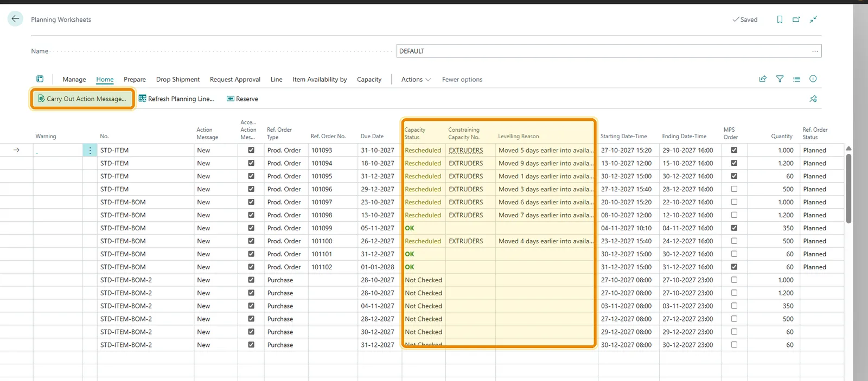Image resolution: width=868 pixels, height=381 pixels.
Task: Toggle MPS Order checkbox for order 101096
Action: [x=734, y=189]
